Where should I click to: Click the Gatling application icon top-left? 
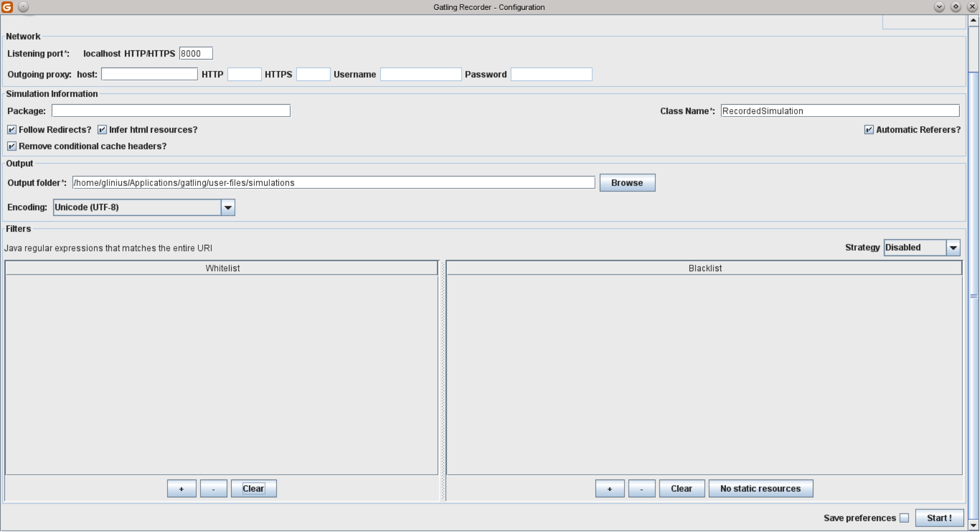point(7,7)
